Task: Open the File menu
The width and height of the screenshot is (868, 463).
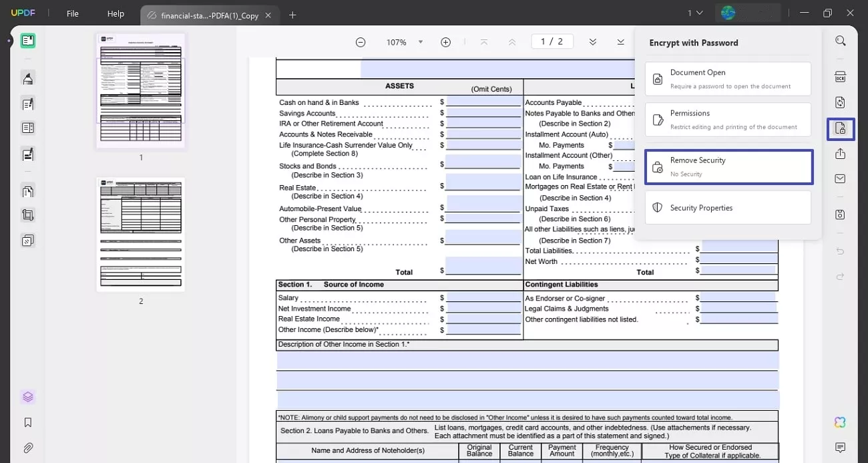Action: [72, 13]
